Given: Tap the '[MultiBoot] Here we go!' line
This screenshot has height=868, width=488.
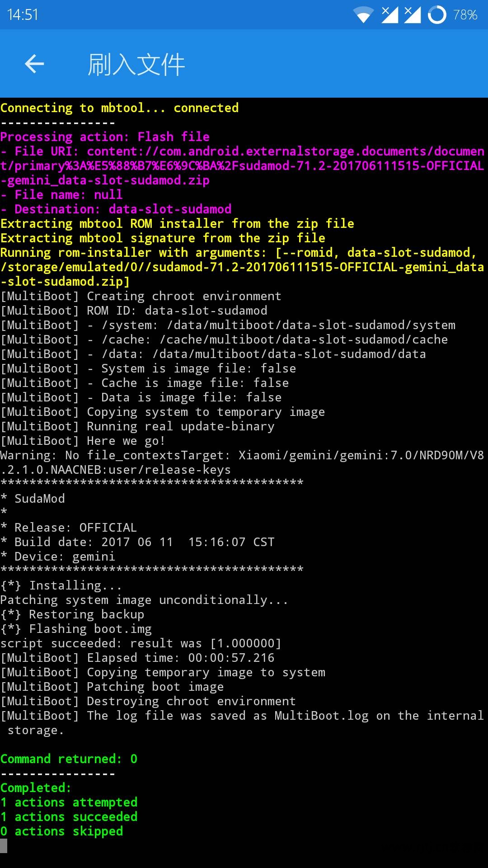Looking at the screenshot, I should pos(83,441).
